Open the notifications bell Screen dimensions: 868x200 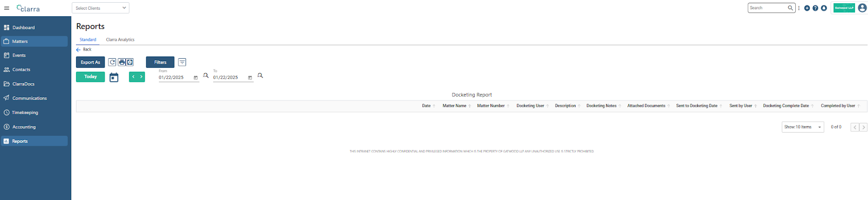[824, 8]
